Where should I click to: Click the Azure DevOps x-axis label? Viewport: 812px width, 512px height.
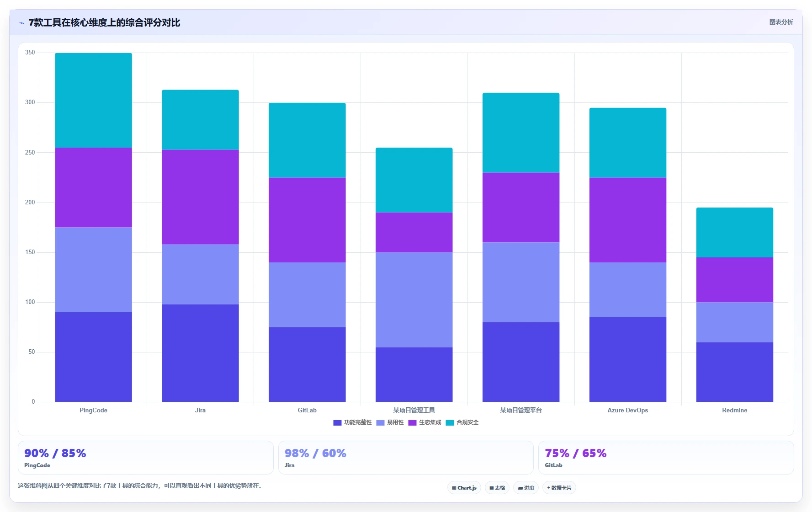(x=628, y=410)
